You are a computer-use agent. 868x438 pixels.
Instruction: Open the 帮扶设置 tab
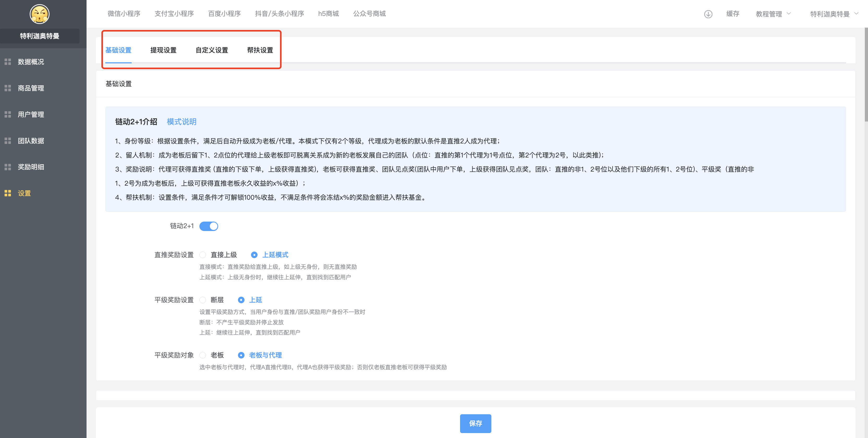pos(260,50)
